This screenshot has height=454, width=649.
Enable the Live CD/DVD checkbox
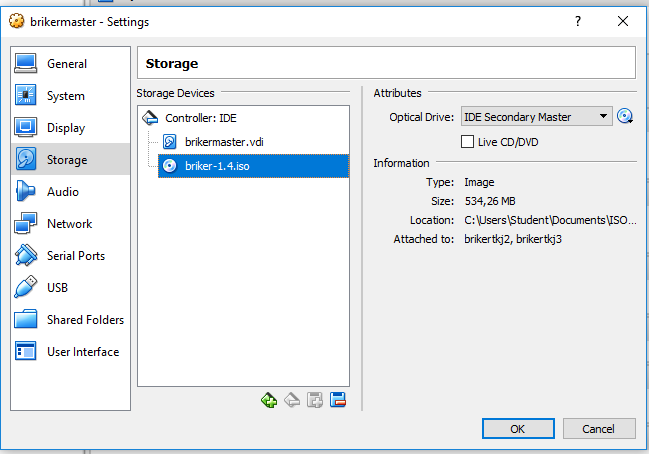pyautogui.click(x=467, y=142)
